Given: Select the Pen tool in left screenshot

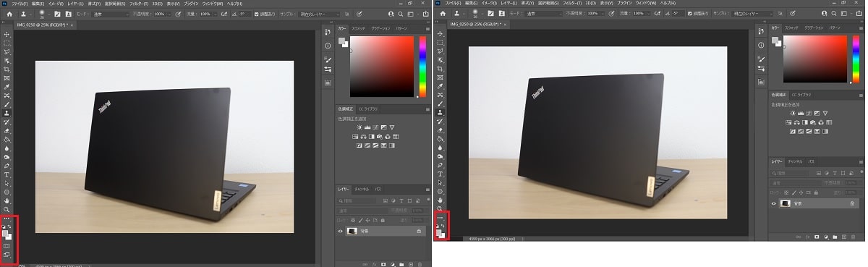Looking at the screenshot, I should [7, 166].
